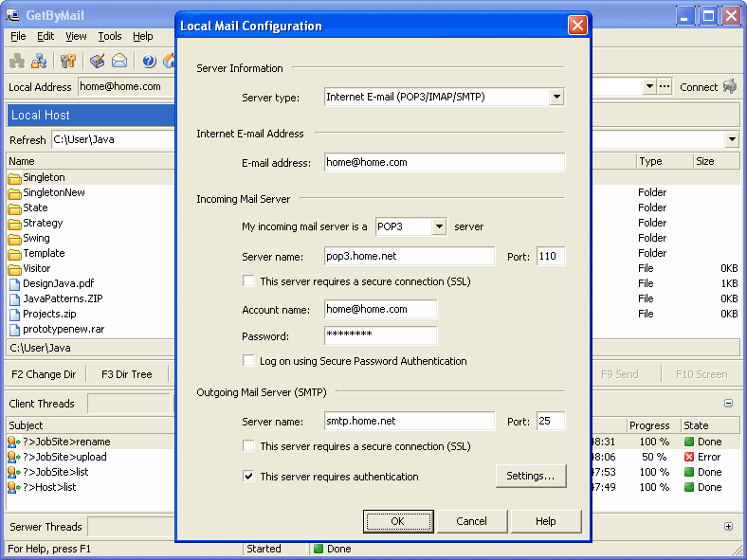Click the dialog Help button
Image resolution: width=747 pixels, height=560 pixels.
point(546,521)
